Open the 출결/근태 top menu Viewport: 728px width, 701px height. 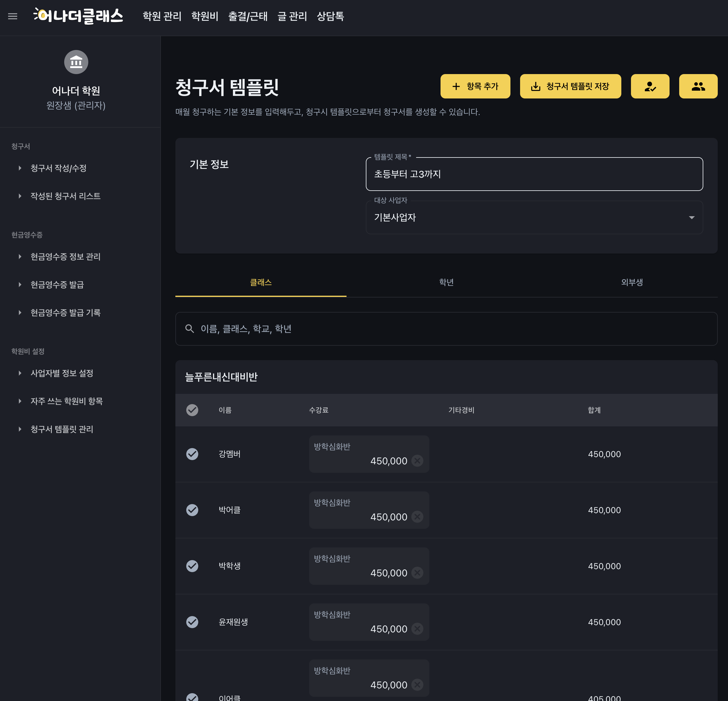tap(248, 16)
